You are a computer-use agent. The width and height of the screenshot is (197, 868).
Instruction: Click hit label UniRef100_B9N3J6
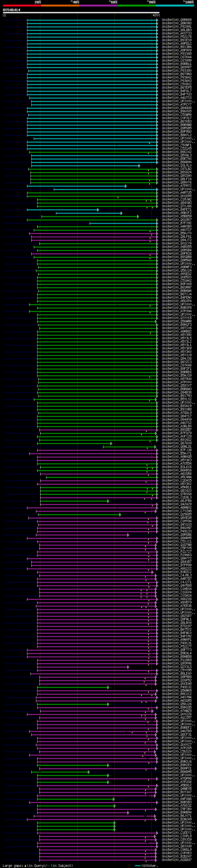177,761
